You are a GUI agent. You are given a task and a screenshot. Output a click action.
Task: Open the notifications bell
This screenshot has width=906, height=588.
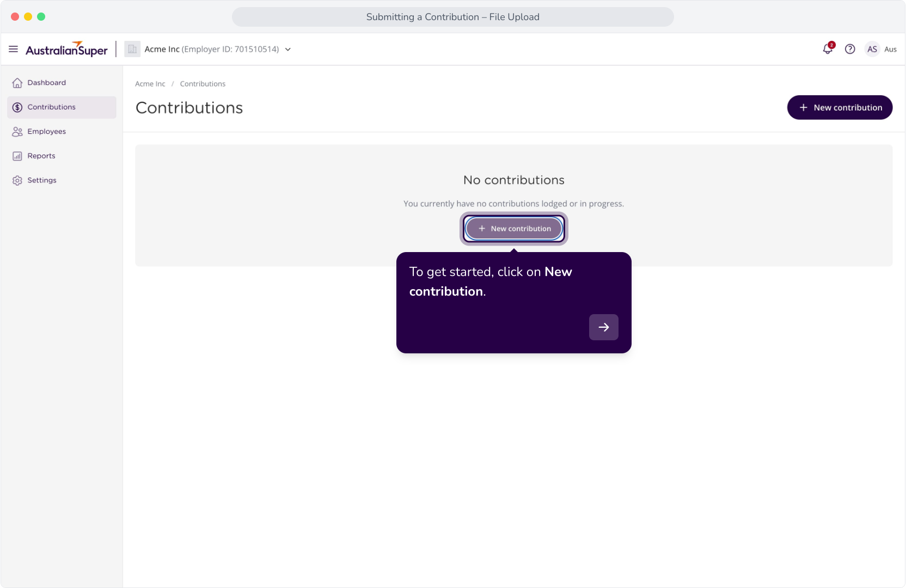(x=828, y=49)
